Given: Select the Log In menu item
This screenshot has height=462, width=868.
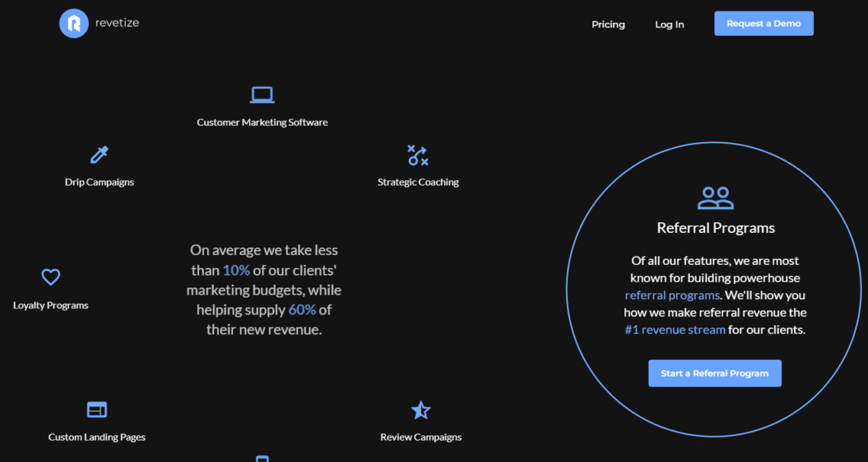Looking at the screenshot, I should pos(669,24).
